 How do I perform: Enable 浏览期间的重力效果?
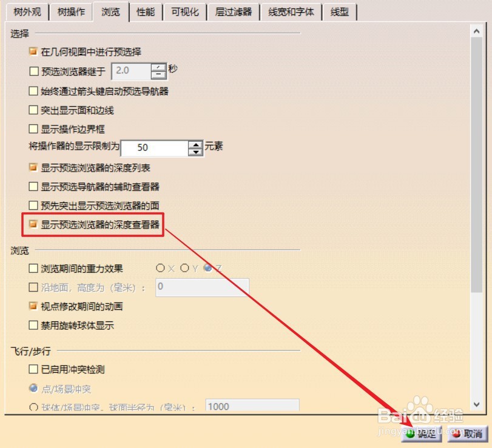coord(33,269)
